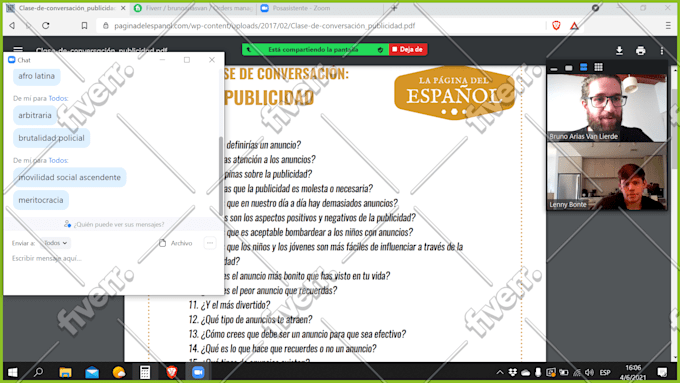Click Bruno Arias Van Lierde video thumbnail

(607, 108)
